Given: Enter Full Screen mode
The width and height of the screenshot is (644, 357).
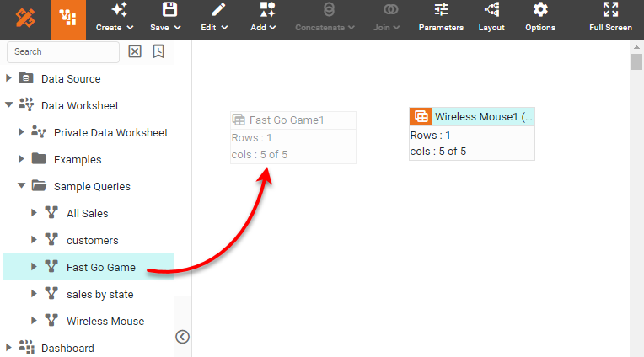Looking at the screenshot, I should point(610,18).
